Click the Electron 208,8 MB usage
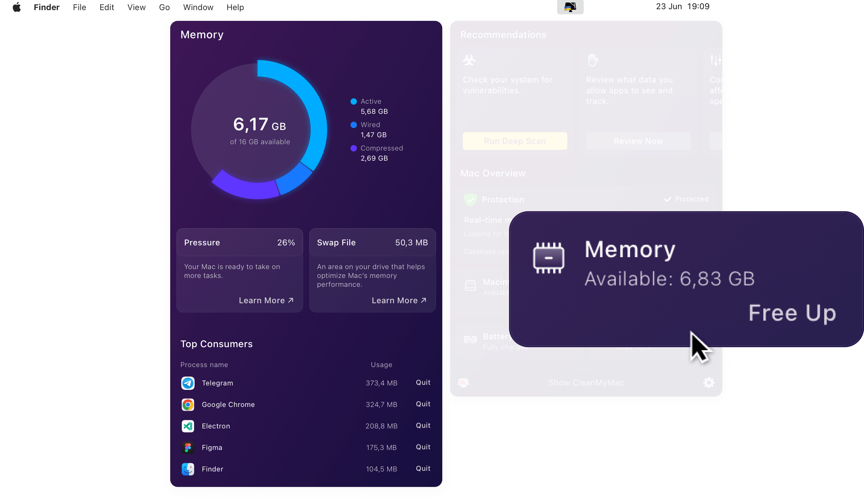Viewport: 864px width, 504px height. 381,426
